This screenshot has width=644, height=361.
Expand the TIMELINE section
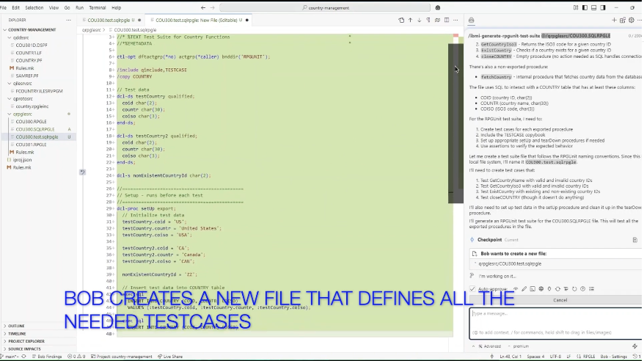[38, 334]
